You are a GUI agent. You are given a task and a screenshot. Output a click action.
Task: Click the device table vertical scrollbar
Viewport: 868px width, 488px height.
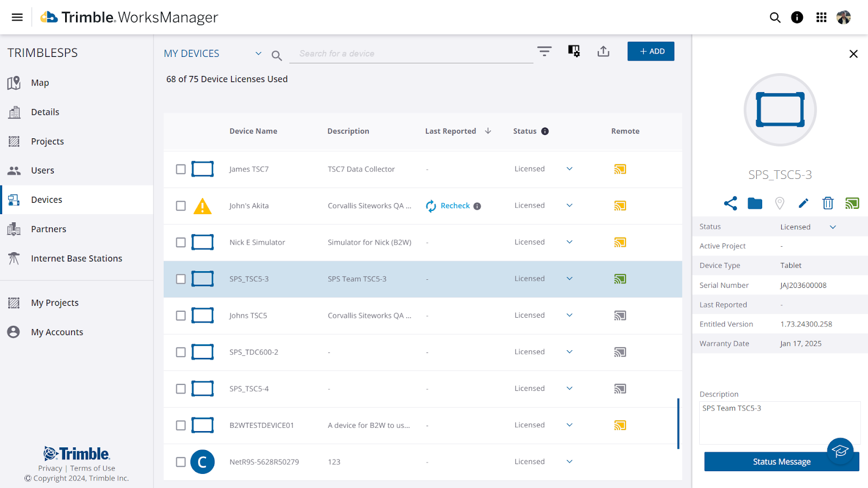[678, 423]
